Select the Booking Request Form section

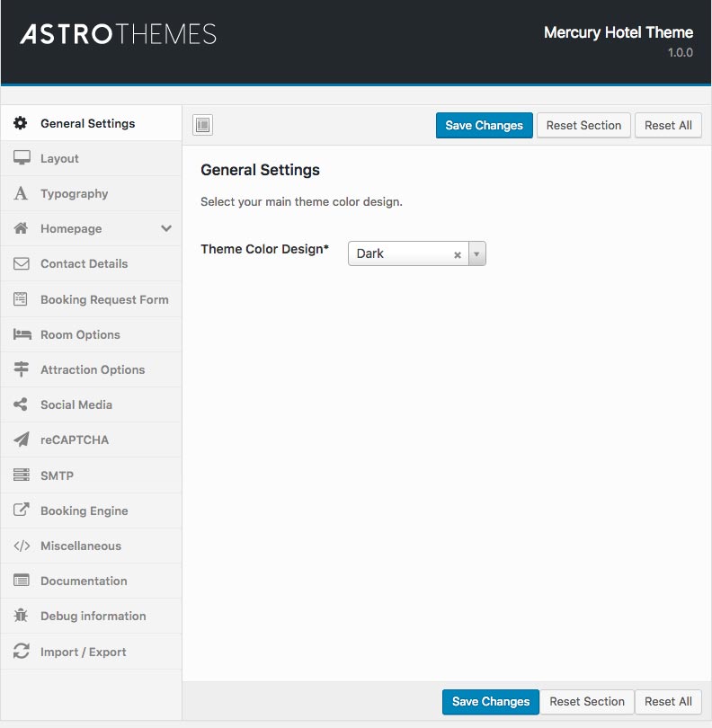coord(91,299)
